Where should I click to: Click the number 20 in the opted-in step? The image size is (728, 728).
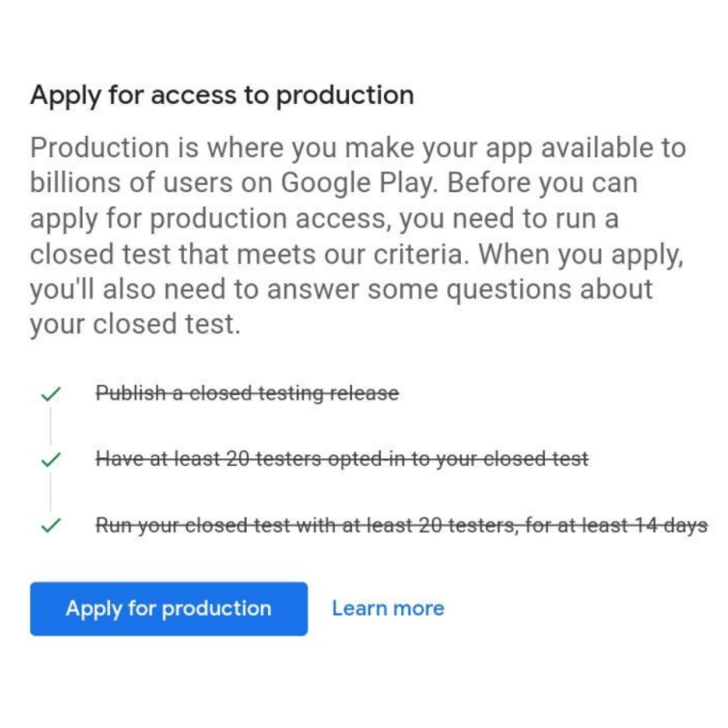pos(238,459)
